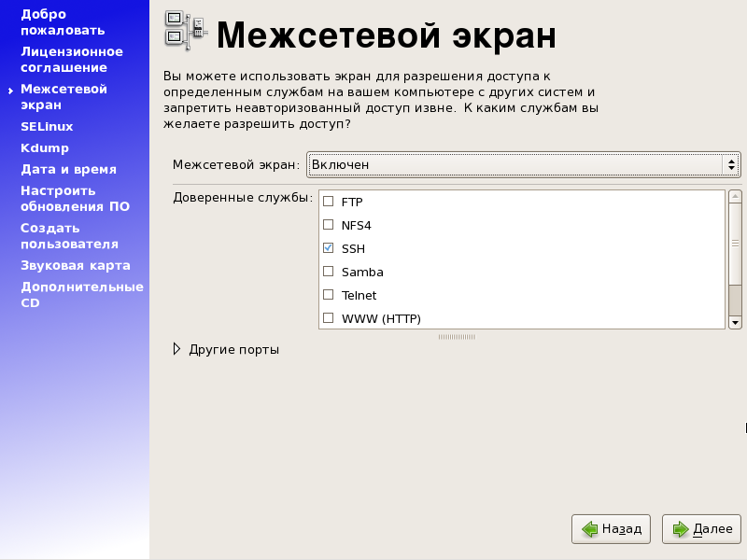The image size is (747, 560).
Task: Expand the Другие порты section
Action: click(x=177, y=350)
